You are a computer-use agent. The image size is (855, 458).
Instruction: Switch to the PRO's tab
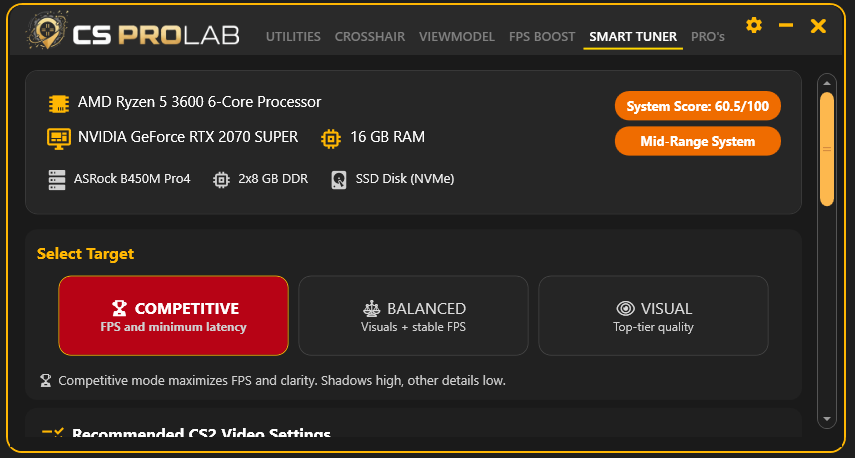708,37
